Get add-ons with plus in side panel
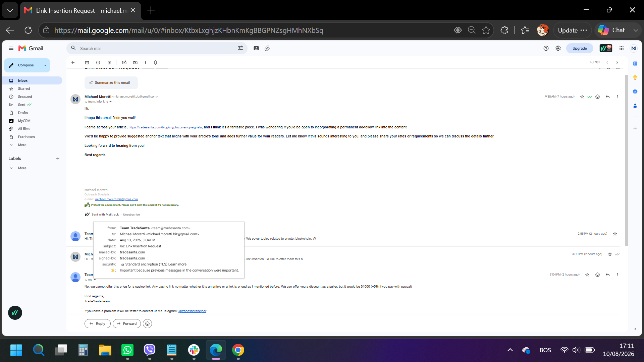The image size is (644, 362). (x=635, y=128)
